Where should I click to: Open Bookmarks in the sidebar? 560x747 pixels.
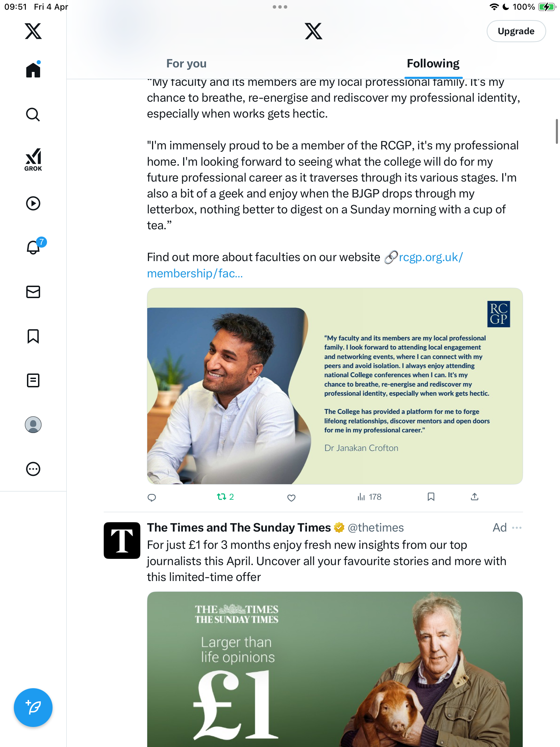33,336
